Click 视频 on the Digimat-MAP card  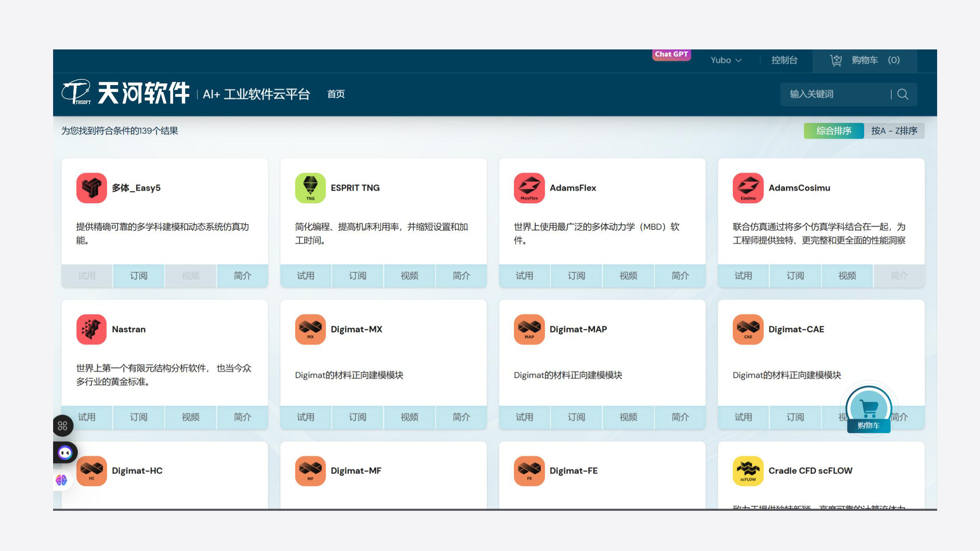[628, 417]
